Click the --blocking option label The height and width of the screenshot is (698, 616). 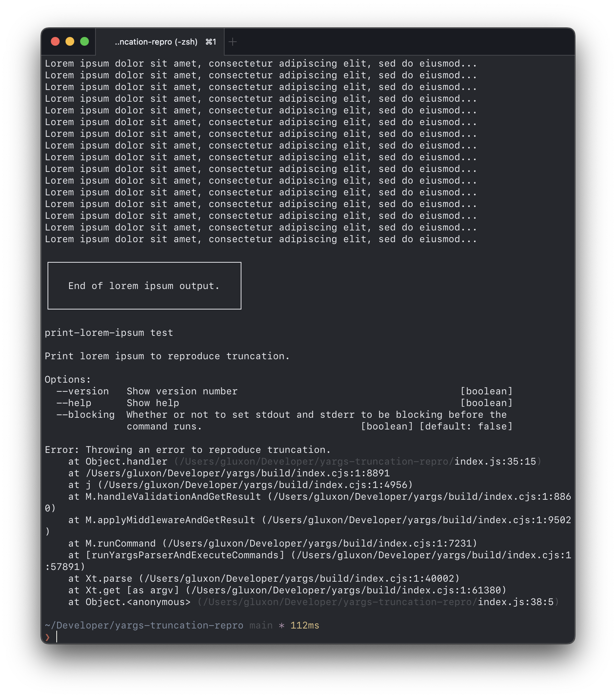click(85, 414)
